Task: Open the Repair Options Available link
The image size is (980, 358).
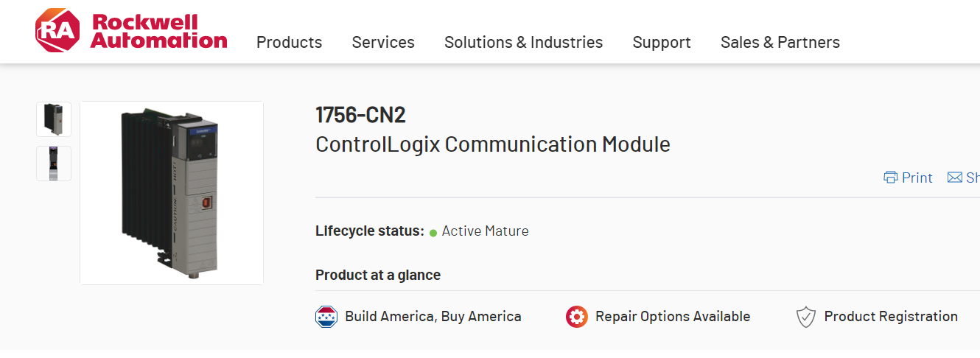Action: (673, 317)
